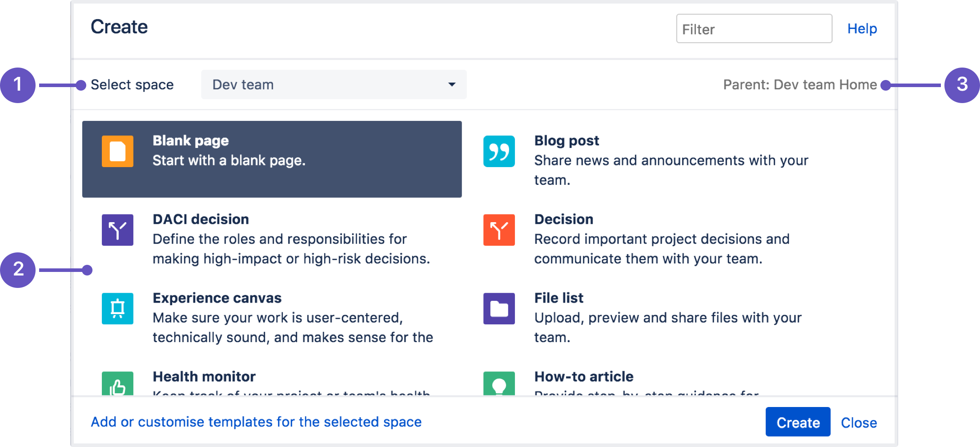Click the Experience canvas easel icon
Screen dimensions: 980x447
point(117,308)
